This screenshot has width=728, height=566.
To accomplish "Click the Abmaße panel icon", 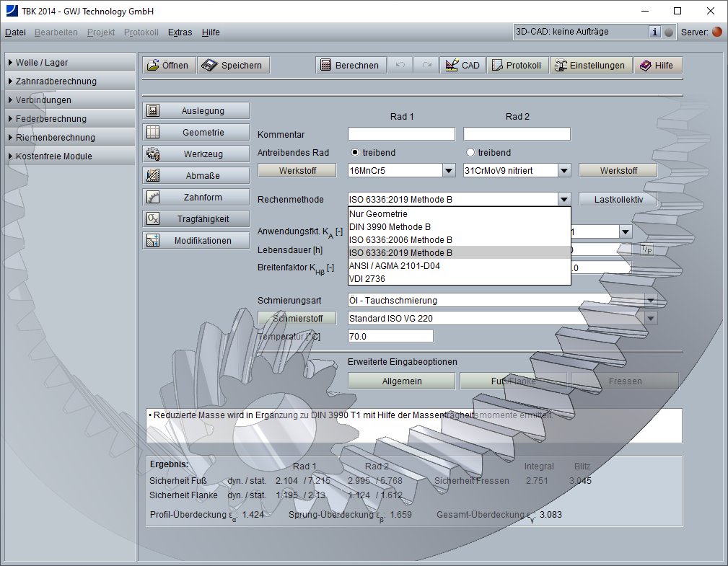I will pos(152,175).
